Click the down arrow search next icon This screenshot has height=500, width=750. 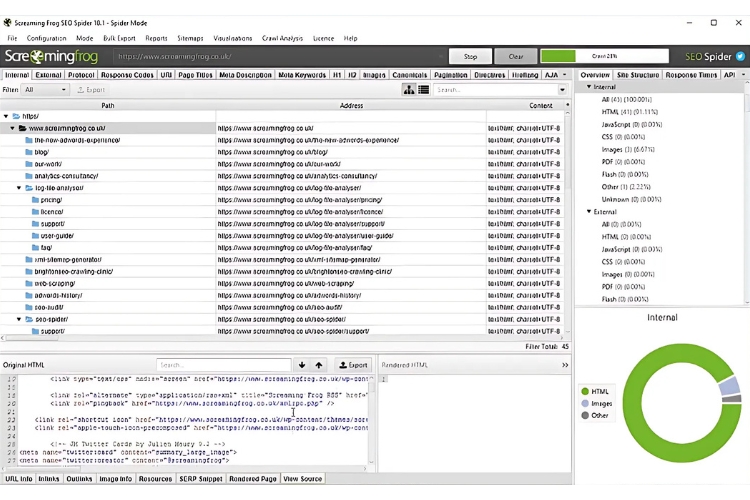click(302, 365)
